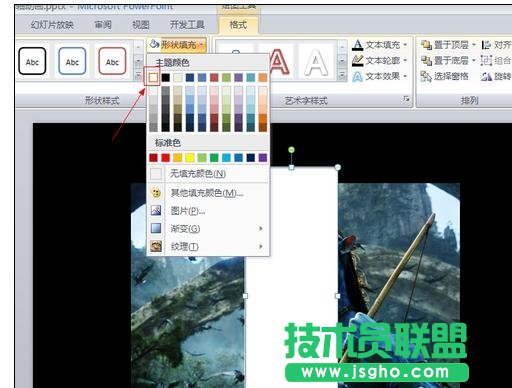
Task: Apply the black-outlined Abc shape style
Action: coord(32,61)
